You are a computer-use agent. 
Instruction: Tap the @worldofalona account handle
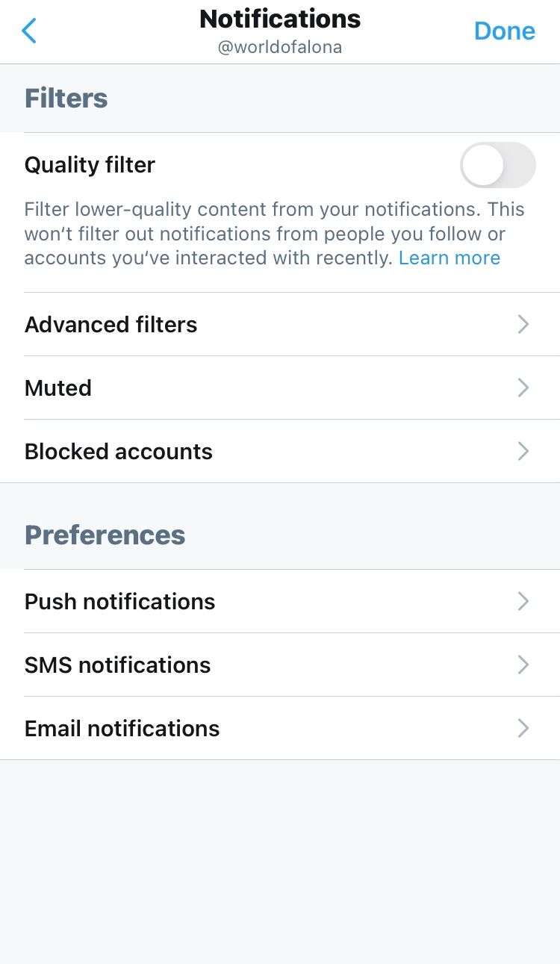click(x=280, y=48)
